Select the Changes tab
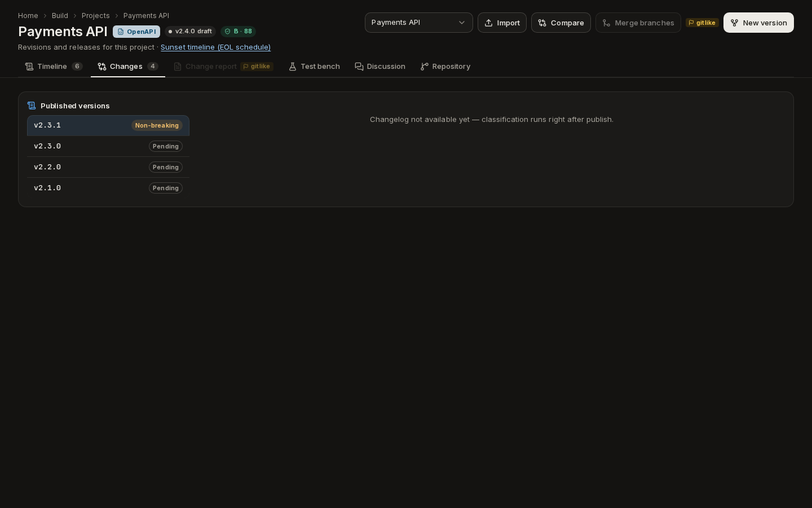This screenshot has width=812, height=508. point(128,66)
